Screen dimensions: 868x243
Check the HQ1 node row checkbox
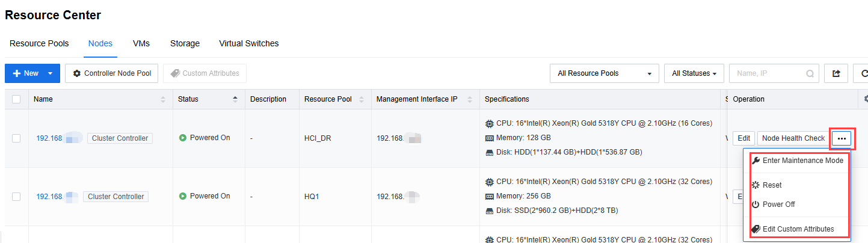[x=16, y=197]
